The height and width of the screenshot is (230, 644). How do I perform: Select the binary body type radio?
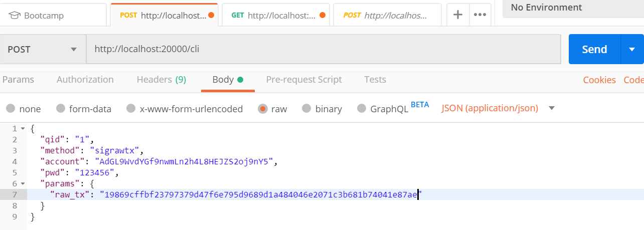tap(306, 109)
